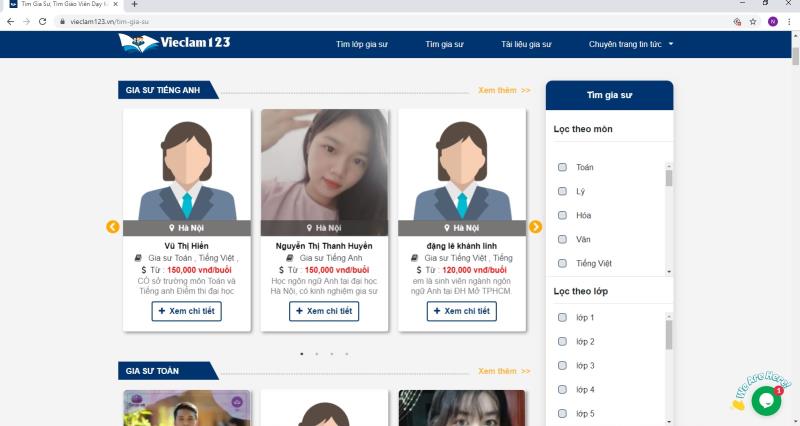The width and height of the screenshot is (800, 426).
Task: Open Tìm lớp gia sư menu
Action: 362,44
